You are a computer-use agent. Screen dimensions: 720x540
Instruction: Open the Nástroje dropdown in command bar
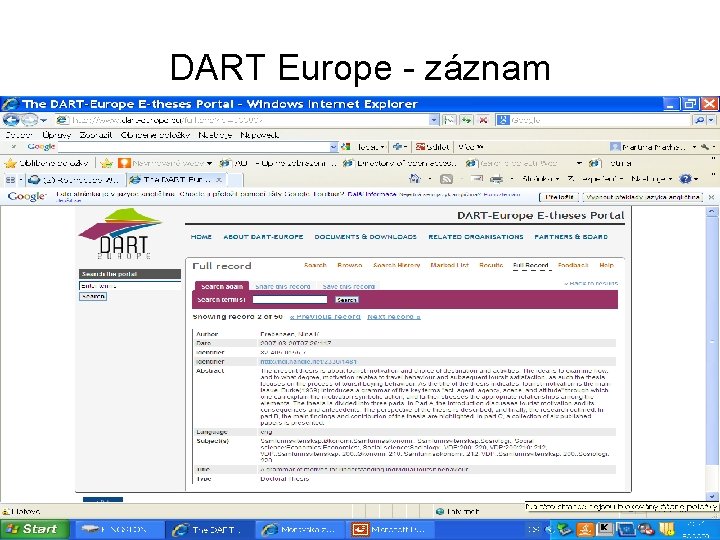(652, 179)
